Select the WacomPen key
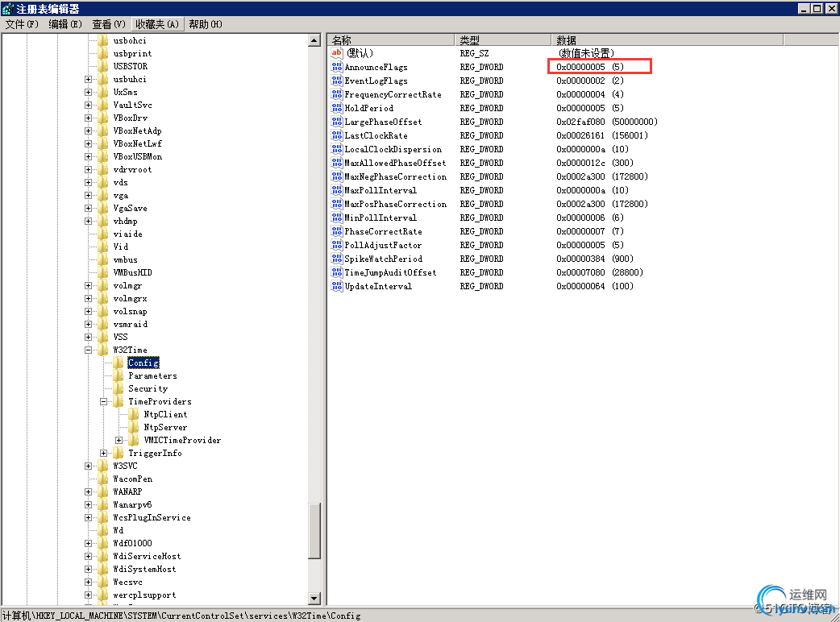Image resolution: width=840 pixels, height=622 pixels. tap(133, 479)
